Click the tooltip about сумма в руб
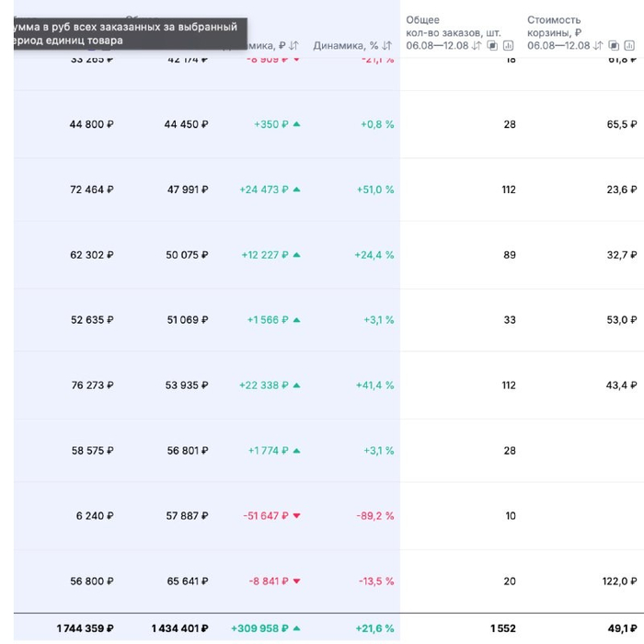Image resolution: width=644 pixels, height=644 pixels. 131,34
